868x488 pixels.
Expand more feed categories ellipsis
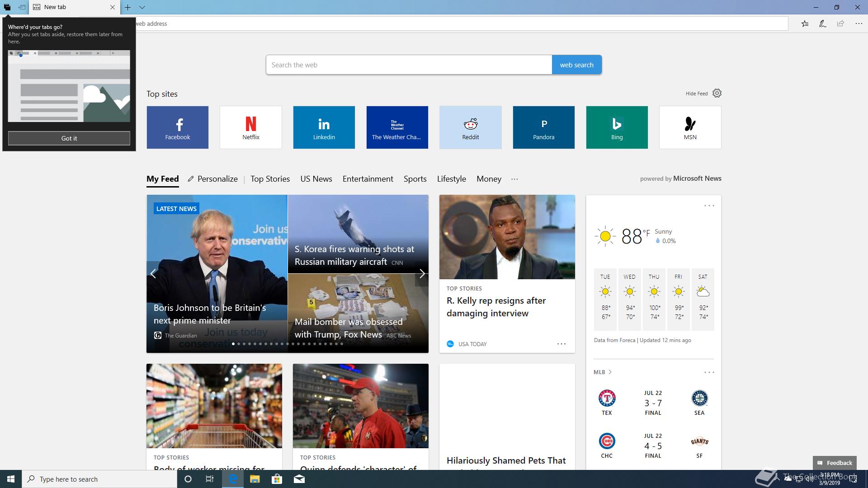click(514, 179)
